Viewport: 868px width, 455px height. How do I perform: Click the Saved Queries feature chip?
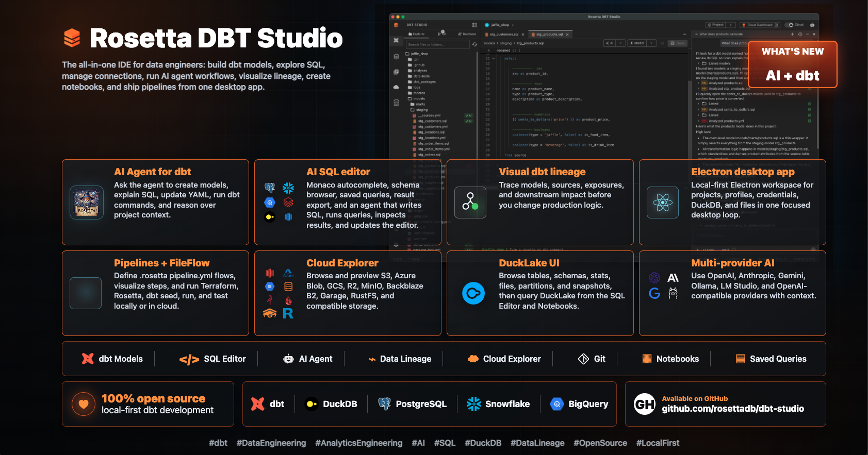click(771, 359)
